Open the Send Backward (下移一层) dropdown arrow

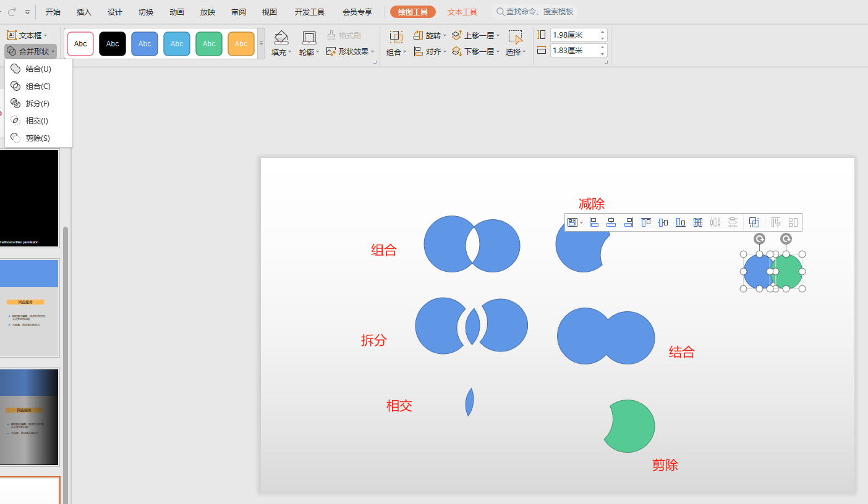[x=498, y=52]
